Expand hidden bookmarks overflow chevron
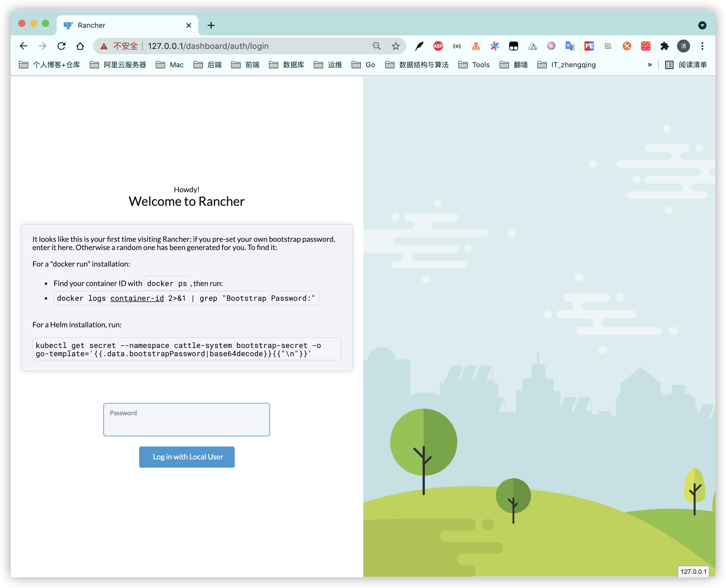This screenshot has width=726, height=588. (x=649, y=65)
